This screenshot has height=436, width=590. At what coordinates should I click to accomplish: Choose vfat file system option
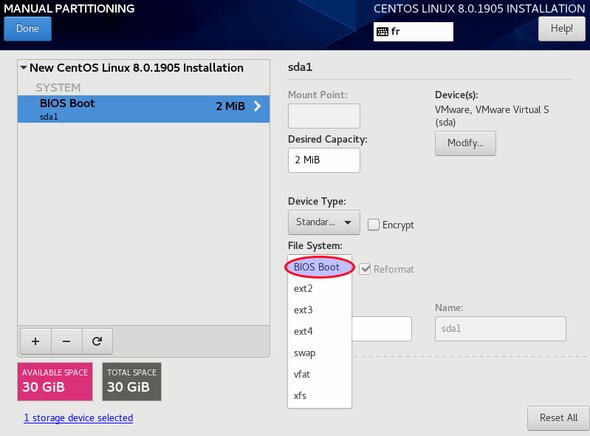tap(319, 374)
